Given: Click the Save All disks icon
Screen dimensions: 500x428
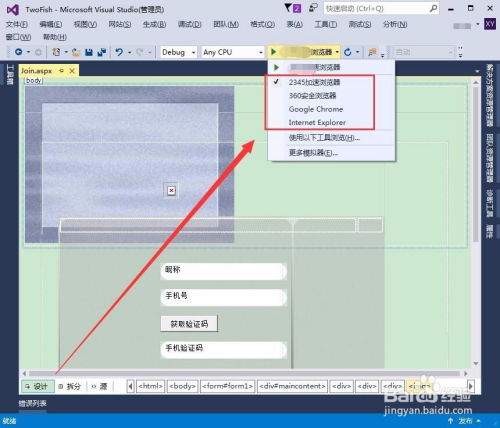Looking at the screenshot, I should tap(101, 52).
